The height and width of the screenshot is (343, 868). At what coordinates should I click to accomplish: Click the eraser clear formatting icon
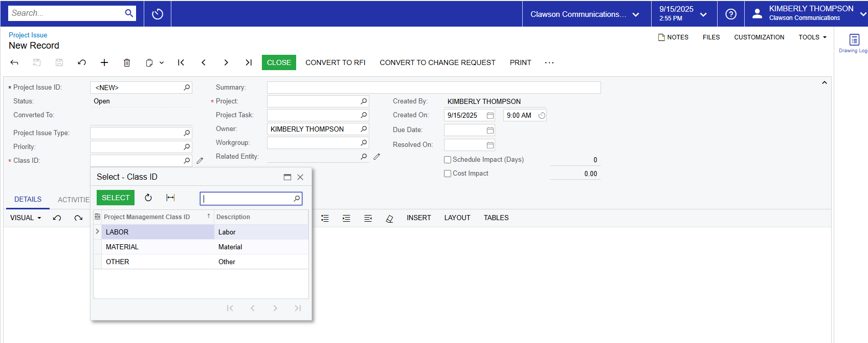[389, 218]
